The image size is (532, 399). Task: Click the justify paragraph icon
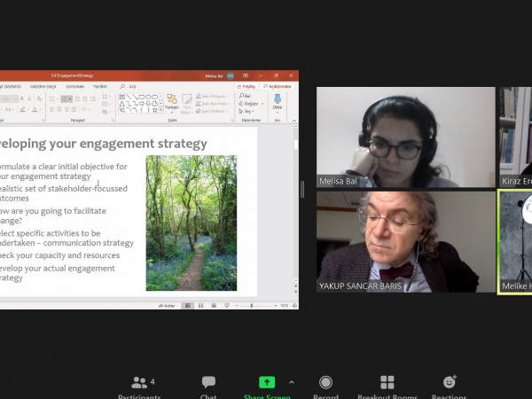point(74,109)
